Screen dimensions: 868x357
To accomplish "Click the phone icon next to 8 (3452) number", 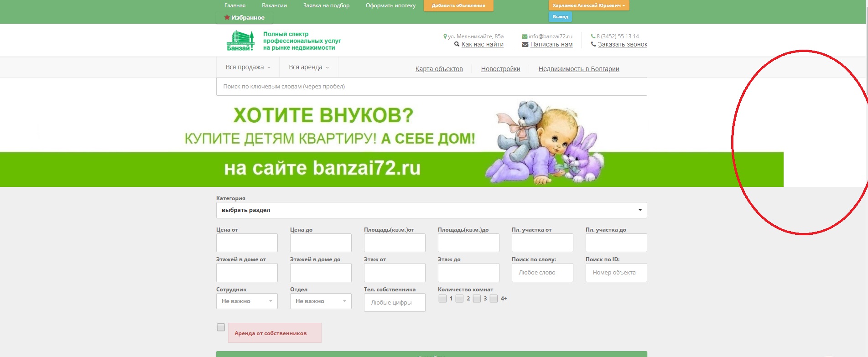I will [x=593, y=36].
